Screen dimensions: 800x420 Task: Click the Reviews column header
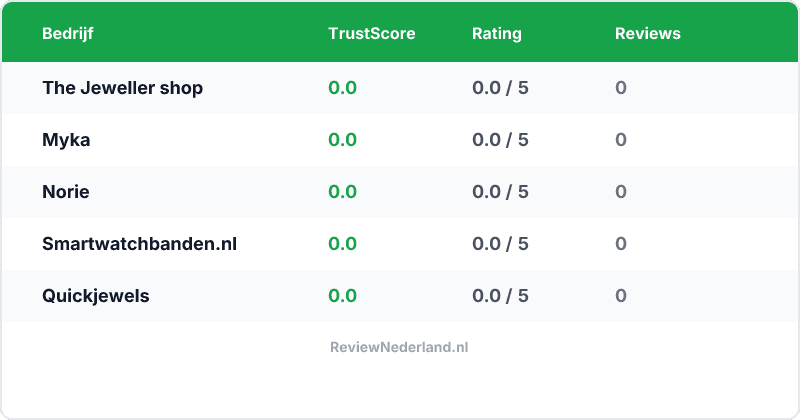pos(647,33)
